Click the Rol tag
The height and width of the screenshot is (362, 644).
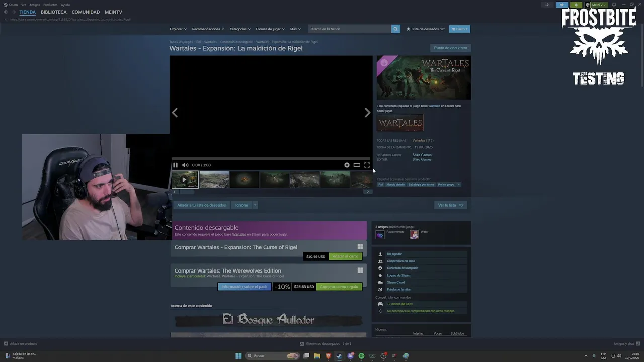pyautogui.click(x=380, y=185)
